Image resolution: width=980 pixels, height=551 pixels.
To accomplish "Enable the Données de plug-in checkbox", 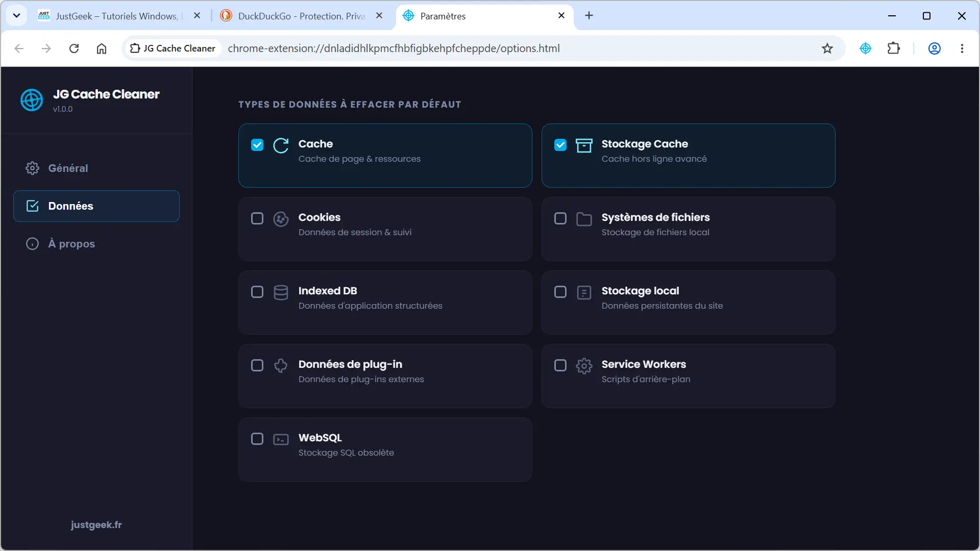I will (257, 365).
